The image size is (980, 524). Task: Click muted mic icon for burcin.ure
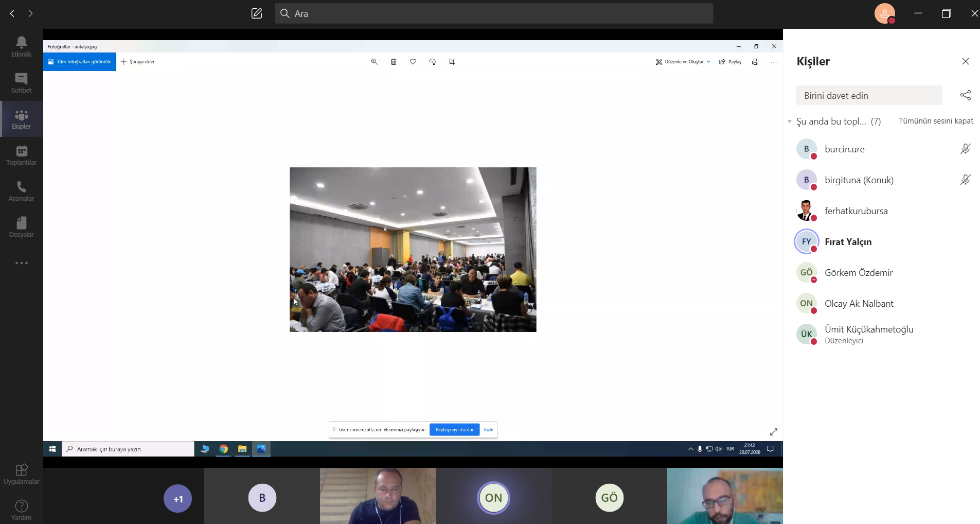966,149
